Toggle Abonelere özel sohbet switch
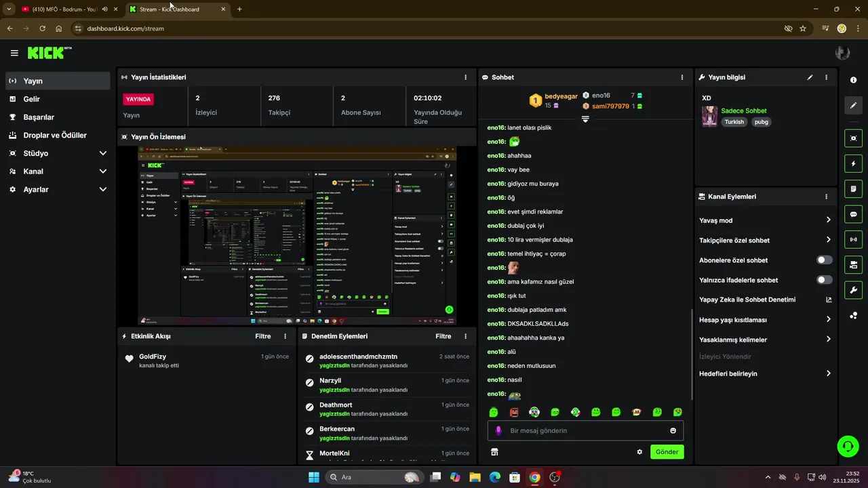The height and width of the screenshot is (488, 868). point(824,260)
